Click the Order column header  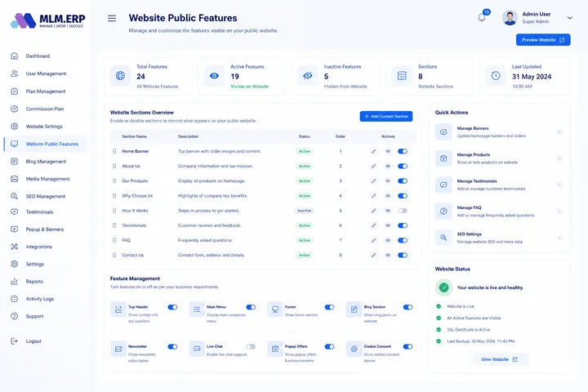pyautogui.click(x=341, y=136)
